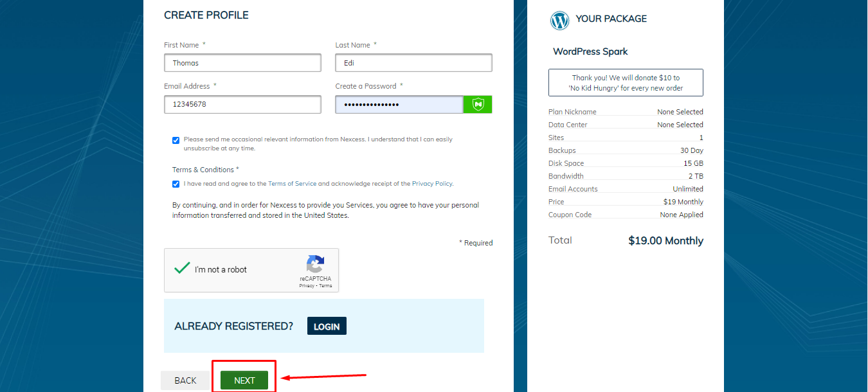
Task: Click the green password manager shield icon
Action: [x=478, y=104]
